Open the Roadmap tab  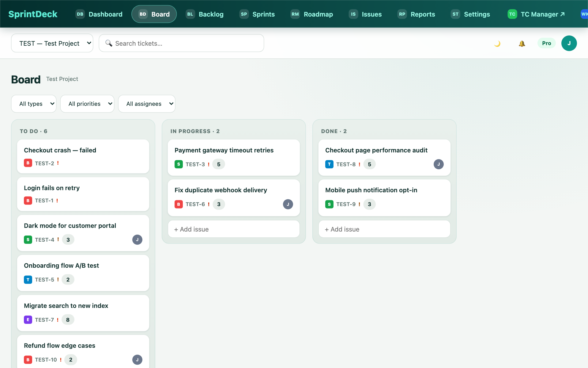(312, 14)
